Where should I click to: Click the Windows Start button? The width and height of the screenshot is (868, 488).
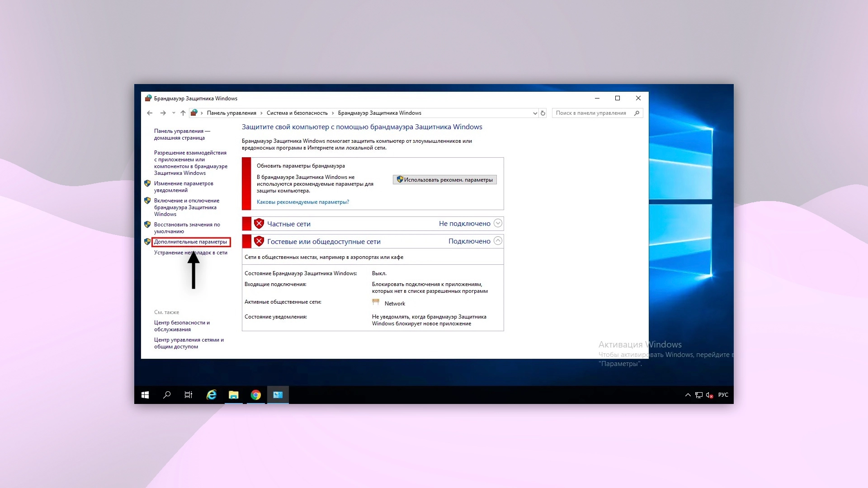pyautogui.click(x=145, y=395)
